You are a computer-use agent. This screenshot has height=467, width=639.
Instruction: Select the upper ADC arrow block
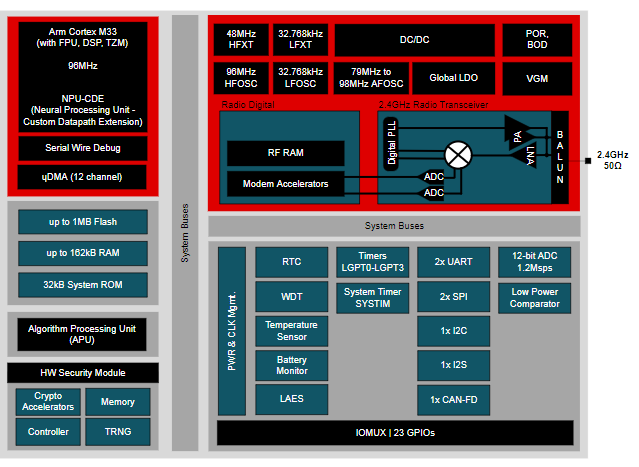(431, 176)
